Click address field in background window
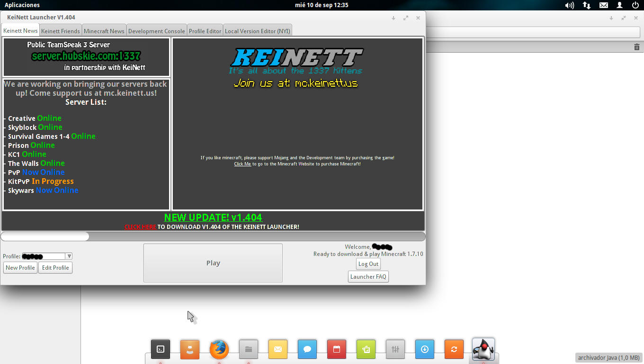The height and width of the screenshot is (364, 644). pyautogui.click(x=533, y=32)
